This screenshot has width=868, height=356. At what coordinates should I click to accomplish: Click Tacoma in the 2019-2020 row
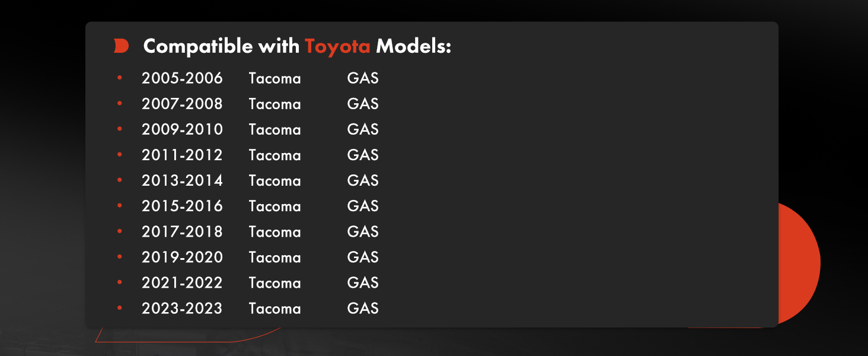click(275, 258)
